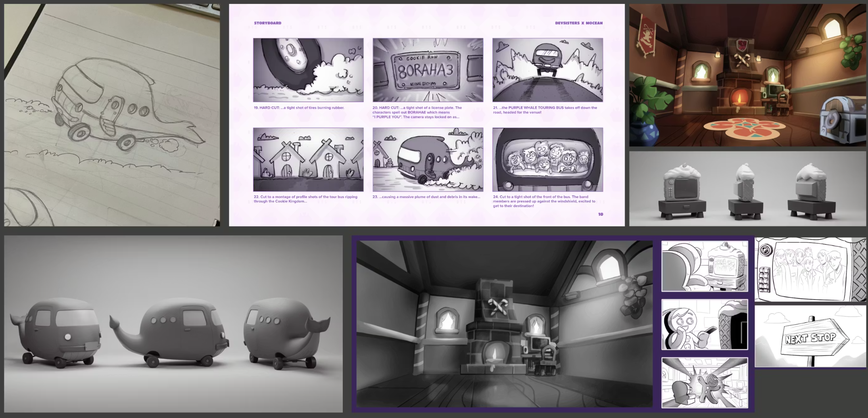The height and width of the screenshot is (418, 868).
Task: Select storyboard panel 20 with BORAHAE license plate
Action: [428, 70]
